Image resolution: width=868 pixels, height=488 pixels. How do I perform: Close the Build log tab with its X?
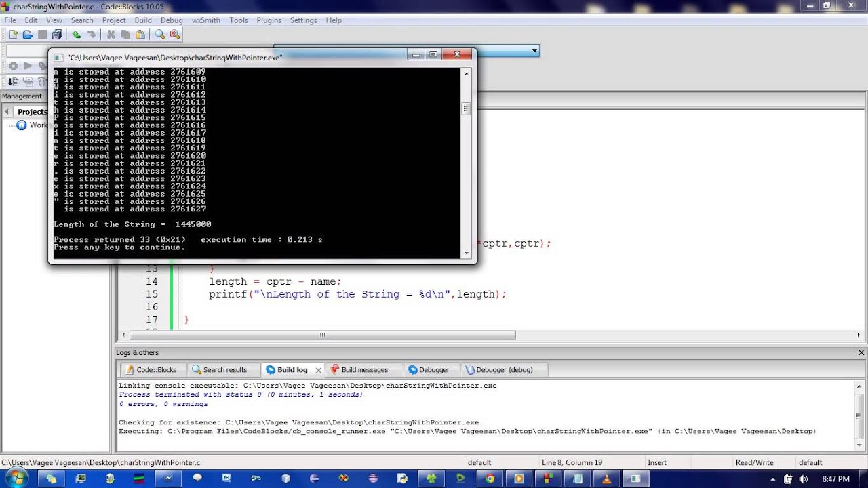318,370
